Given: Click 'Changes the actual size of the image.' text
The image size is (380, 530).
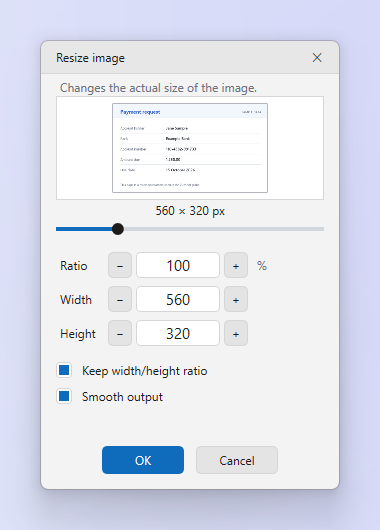Looking at the screenshot, I should 158,88.
